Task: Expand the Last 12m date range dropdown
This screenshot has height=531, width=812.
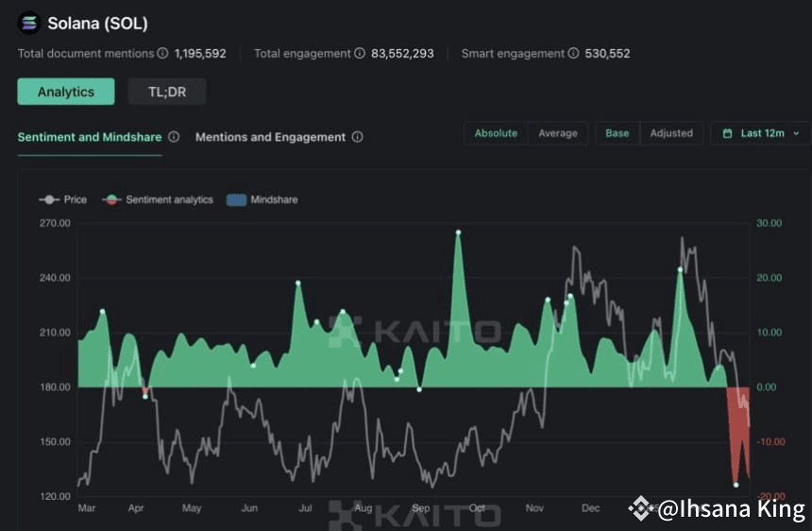Action: pyautogui.click(x=761, y=133)
